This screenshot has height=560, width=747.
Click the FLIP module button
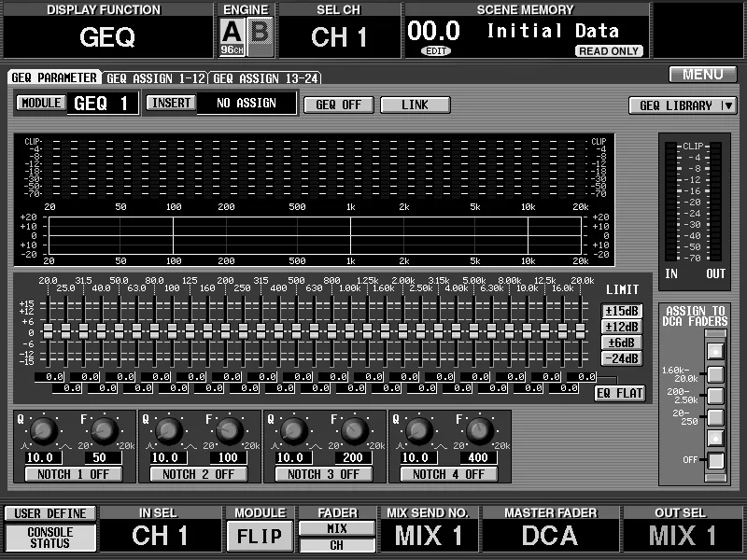(x=260, y=536)
